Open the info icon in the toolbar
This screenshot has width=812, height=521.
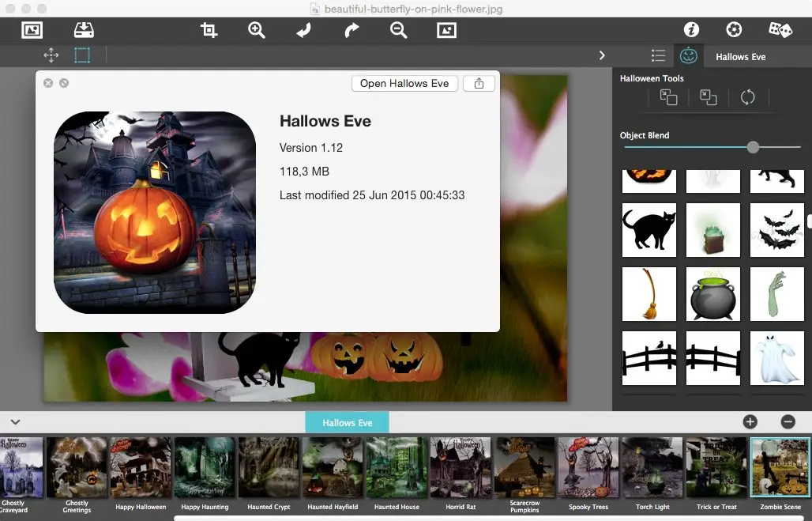[x=691, y=29]
